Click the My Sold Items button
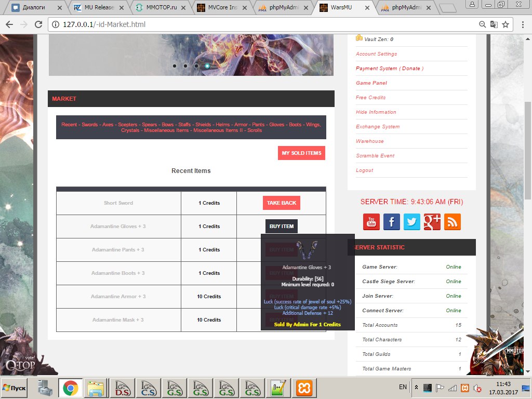This screenshot has width=532, height=399. pyautogui.click(x=301, y=153)
